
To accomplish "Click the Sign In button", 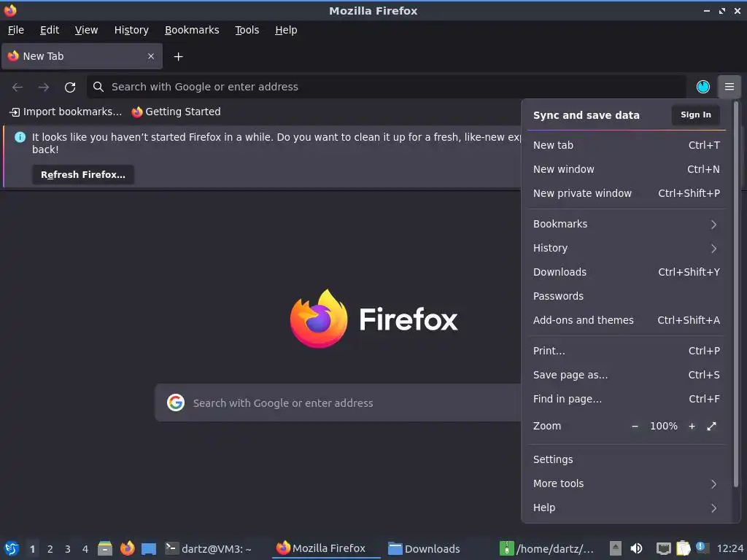I will point(695,114).
